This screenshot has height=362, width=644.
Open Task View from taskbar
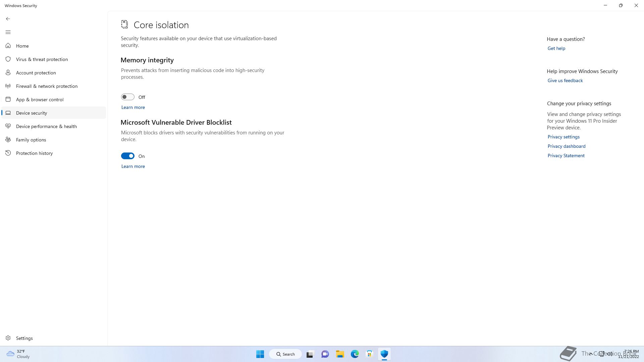(x=310, y=354)
